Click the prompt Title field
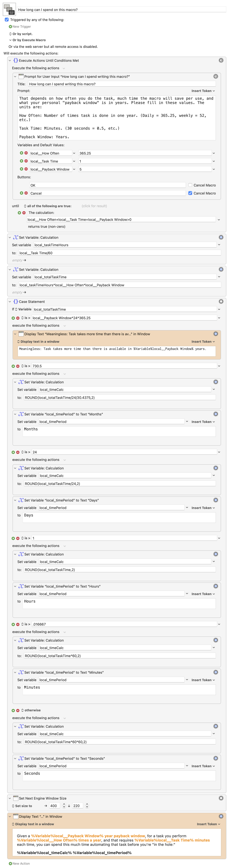The image size is (229, 868). pyautogui.click(x=121, y=84)
